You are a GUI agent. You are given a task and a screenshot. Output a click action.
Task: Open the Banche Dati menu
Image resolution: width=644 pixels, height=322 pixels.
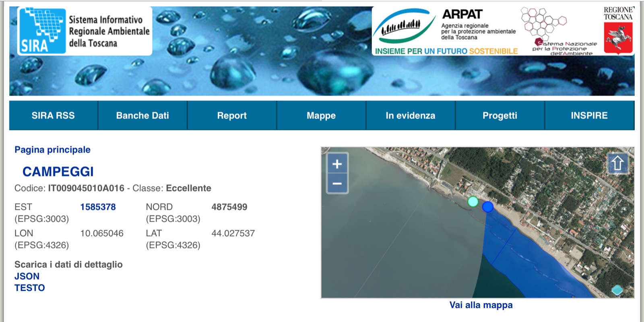tap(142, 116)
